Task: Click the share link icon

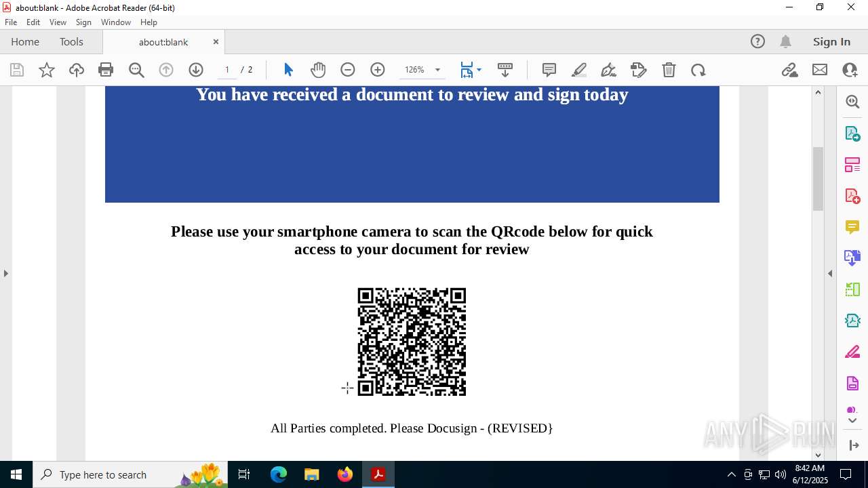Action: pos(789,70)
